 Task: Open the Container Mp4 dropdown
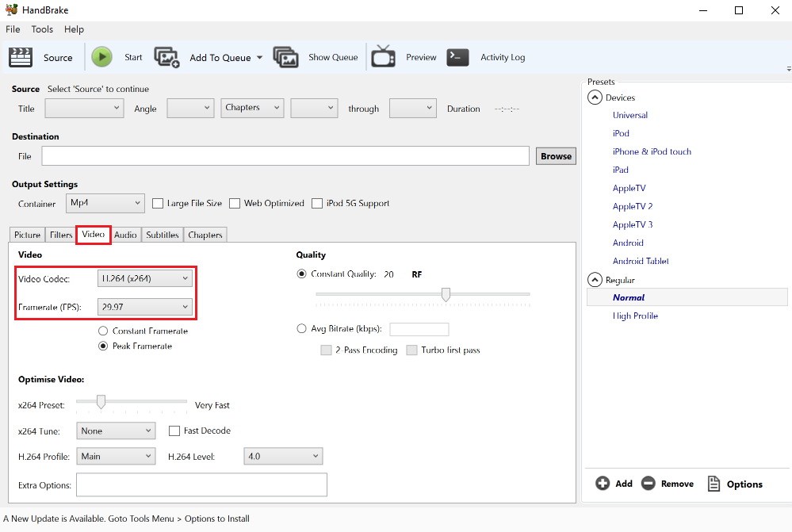(105, 203)
